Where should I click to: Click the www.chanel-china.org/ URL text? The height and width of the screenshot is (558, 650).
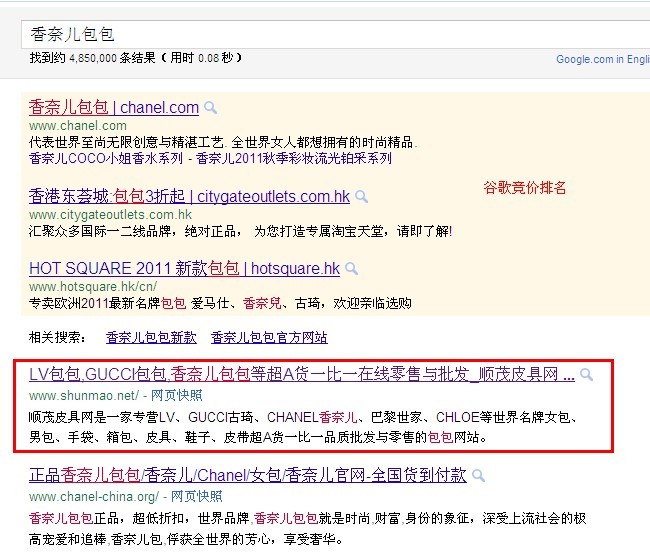pyautogui.click(x=94, y=497)
